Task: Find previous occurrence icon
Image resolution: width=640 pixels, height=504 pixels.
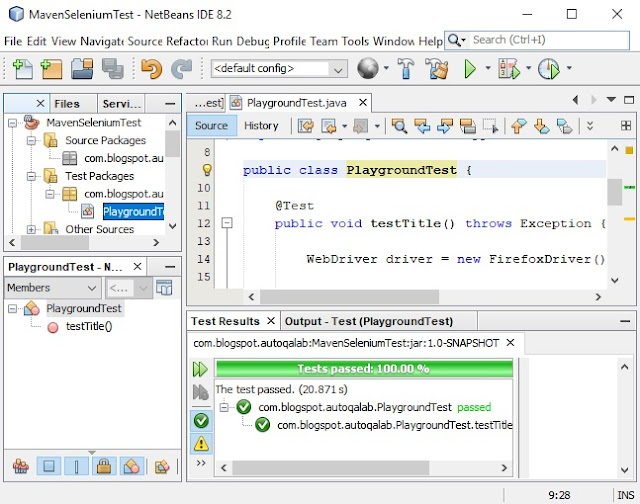Action: point(422,126)
